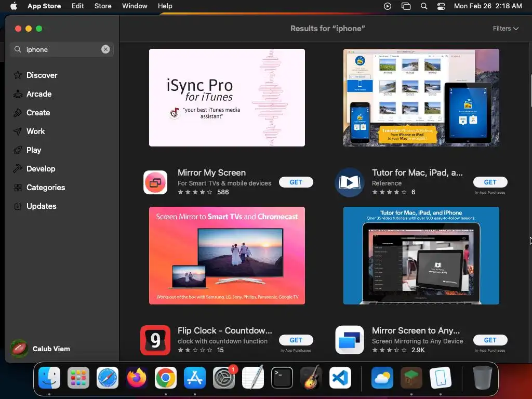Open the Window menu

[135, 6]
